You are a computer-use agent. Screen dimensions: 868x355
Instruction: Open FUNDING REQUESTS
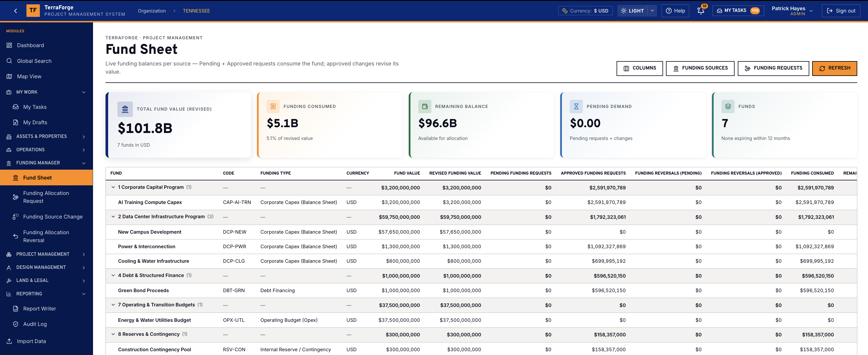click(773, 68)
